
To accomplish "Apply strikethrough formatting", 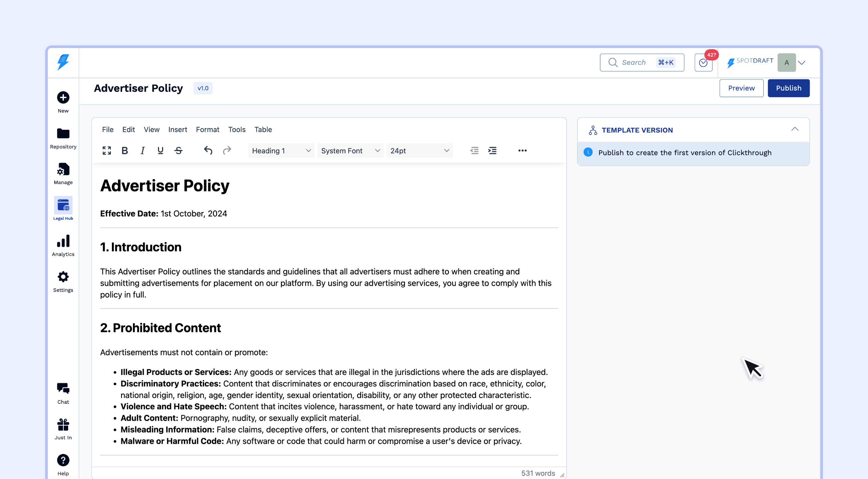I will coord(178,151).
